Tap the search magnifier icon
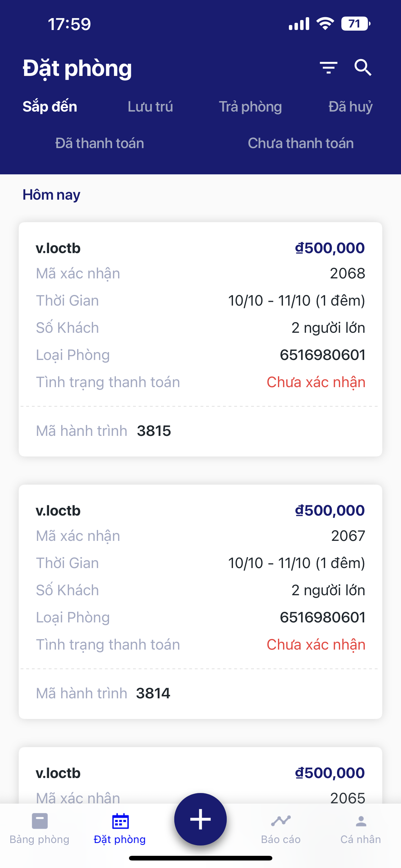This screenshot has width=401, height=868. (x=363, y=68)
